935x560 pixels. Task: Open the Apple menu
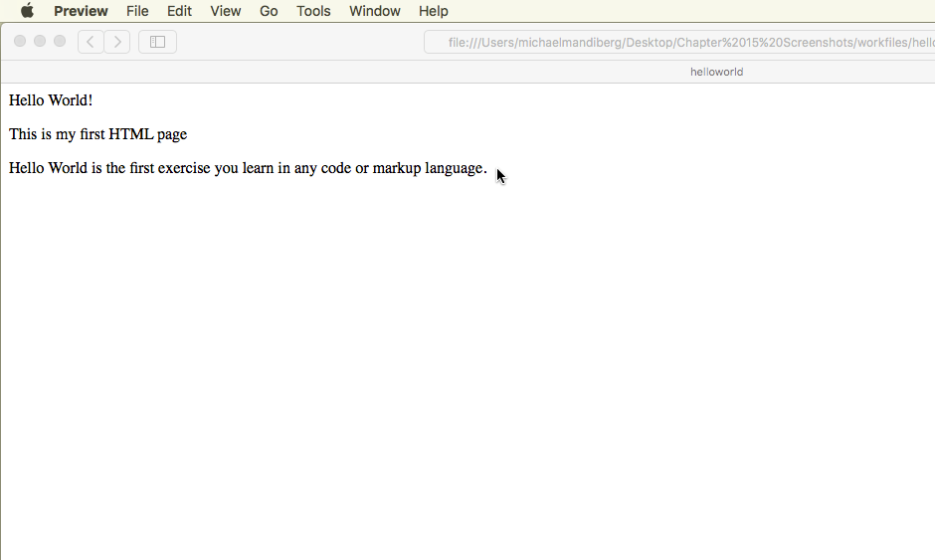point(27,11)
